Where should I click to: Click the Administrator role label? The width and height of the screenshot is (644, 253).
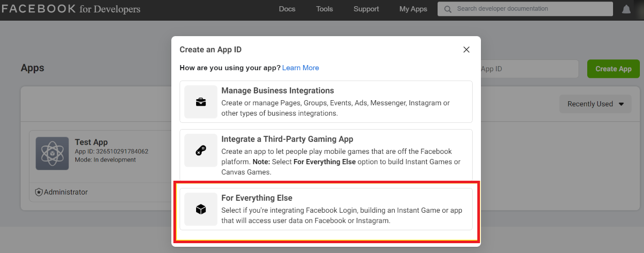[x=66, y=192]
